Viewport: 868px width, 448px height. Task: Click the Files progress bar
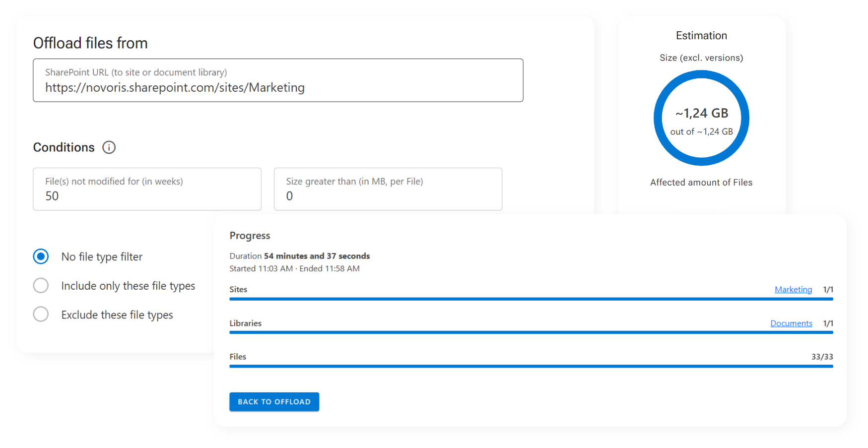point(531,366)
